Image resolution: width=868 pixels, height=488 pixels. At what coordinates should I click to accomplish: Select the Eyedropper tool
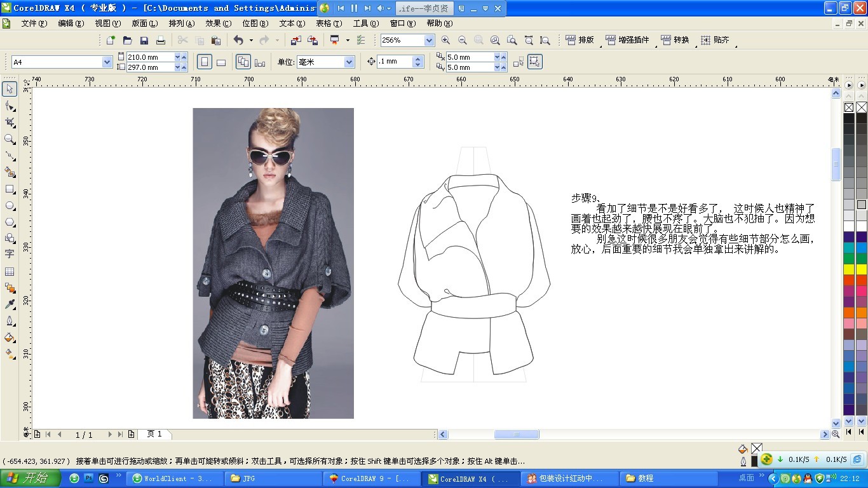(10, 304)
